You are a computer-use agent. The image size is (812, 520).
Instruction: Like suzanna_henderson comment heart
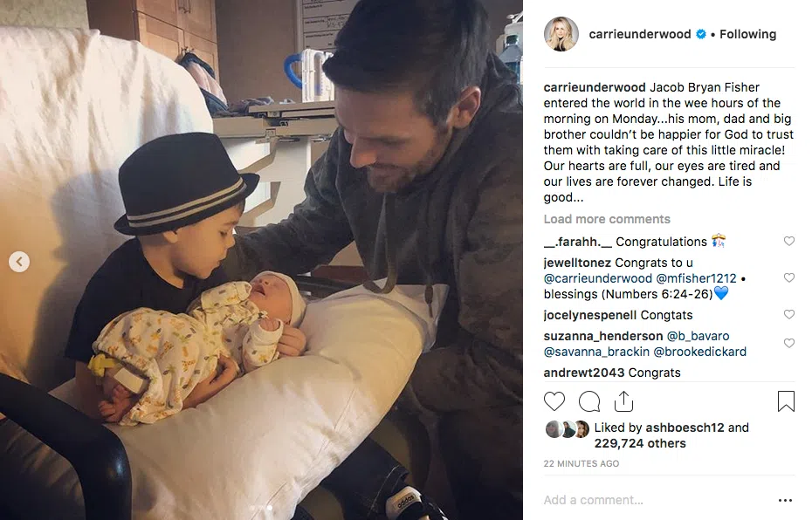(x=788, y=344)
